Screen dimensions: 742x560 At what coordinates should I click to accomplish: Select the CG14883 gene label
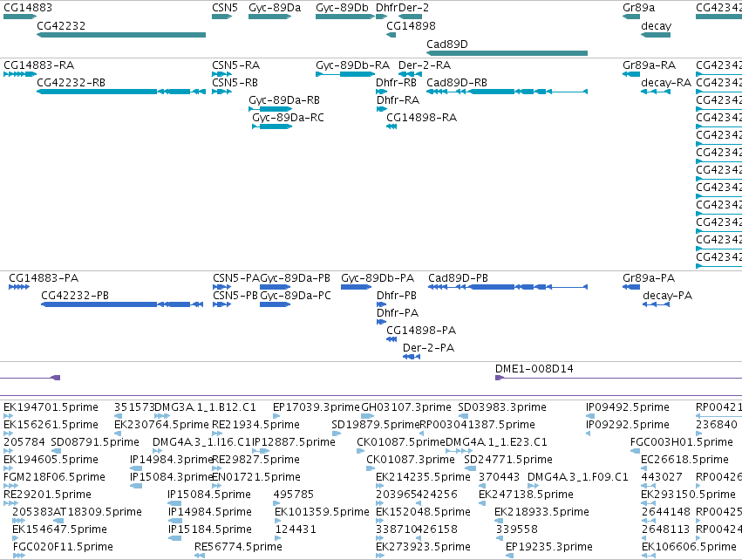tap(28, 8)
